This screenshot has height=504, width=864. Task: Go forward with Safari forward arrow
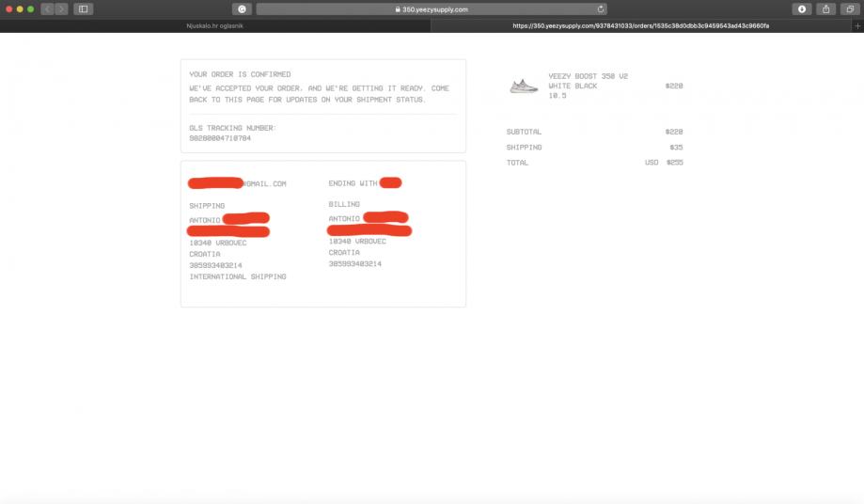click(x=61, y=8)
